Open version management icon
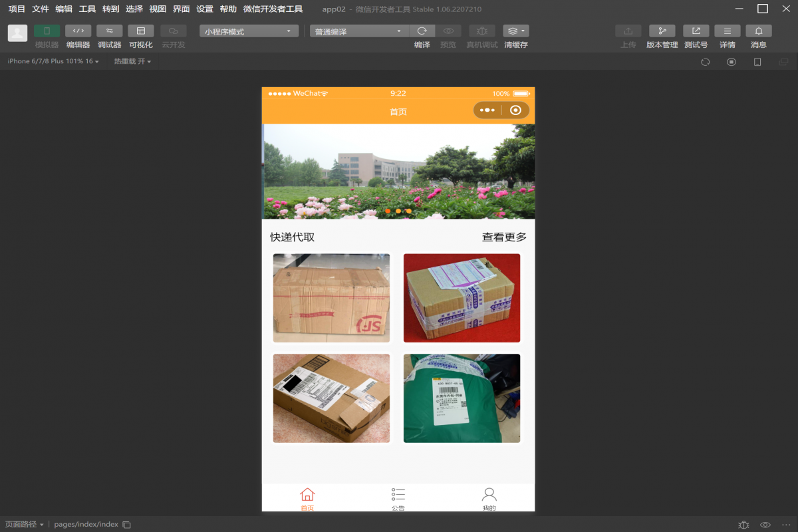The image size is (798, 532). click(662, 31)
